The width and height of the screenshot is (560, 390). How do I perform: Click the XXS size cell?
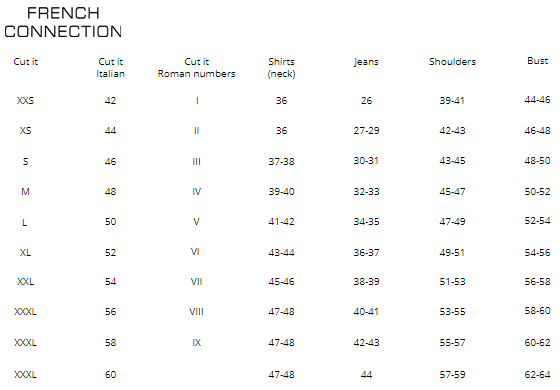25,100
